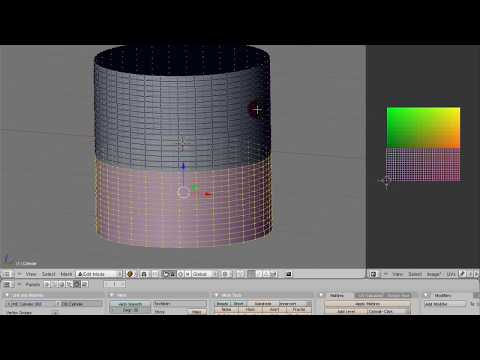Open the Image menu in UV editor
This screenshot has height=360, width=480.
434,274
